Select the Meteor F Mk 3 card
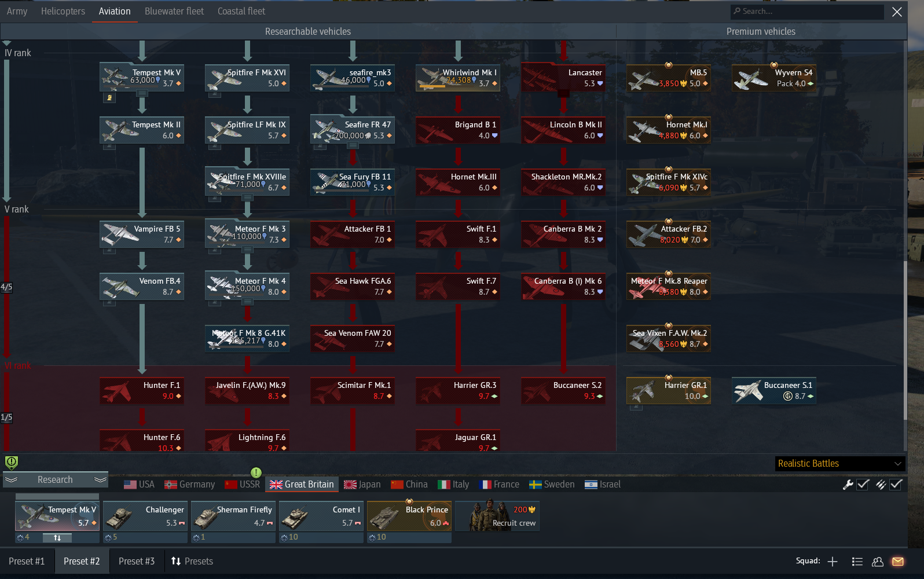Viewport: 924px width, 579px height. (247, 234)
